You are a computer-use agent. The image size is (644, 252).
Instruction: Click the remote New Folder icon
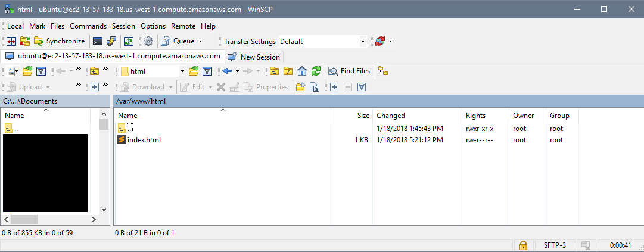[301, 87]
